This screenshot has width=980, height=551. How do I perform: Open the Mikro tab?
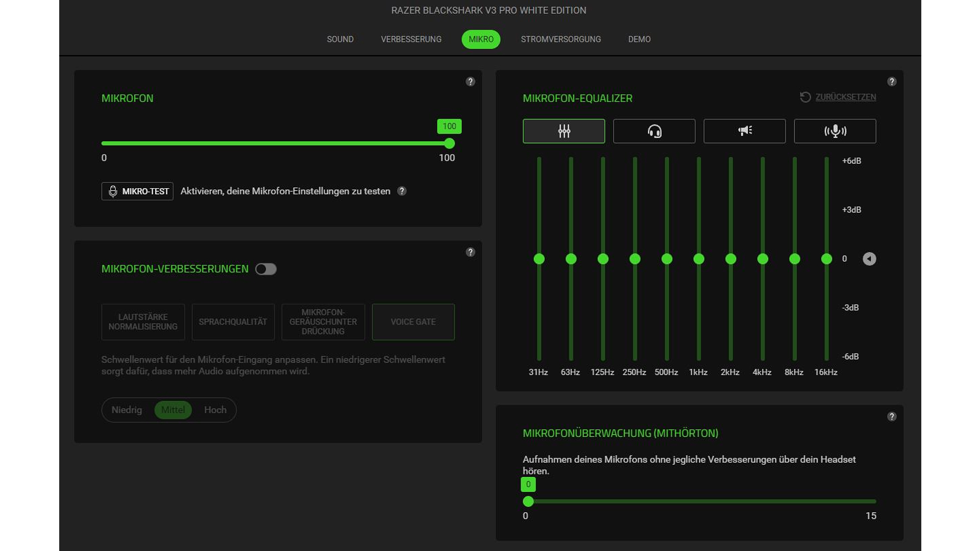(481, 39)
